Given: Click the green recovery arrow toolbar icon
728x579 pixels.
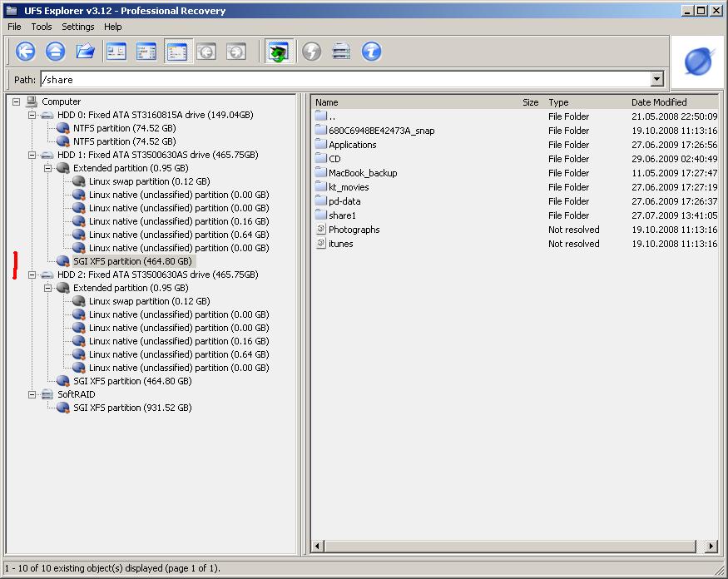Looking at the screenshot, I should click(x=279, y=51).
